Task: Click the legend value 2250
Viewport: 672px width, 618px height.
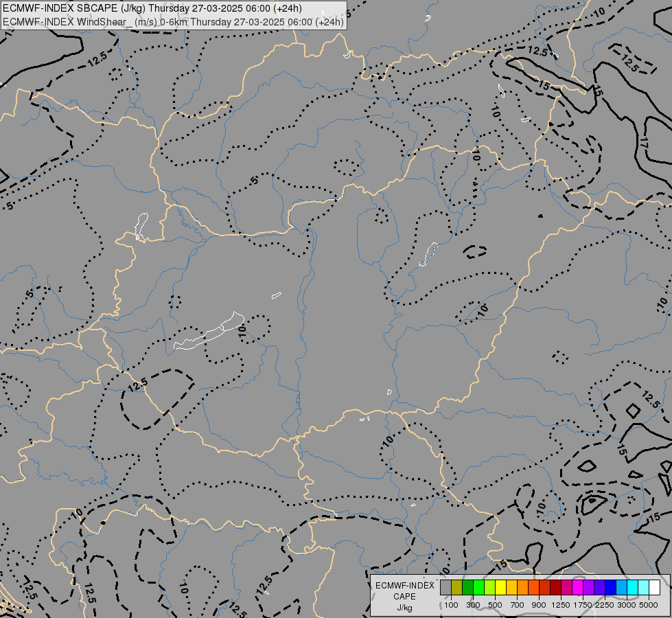Action: point(605,605)
